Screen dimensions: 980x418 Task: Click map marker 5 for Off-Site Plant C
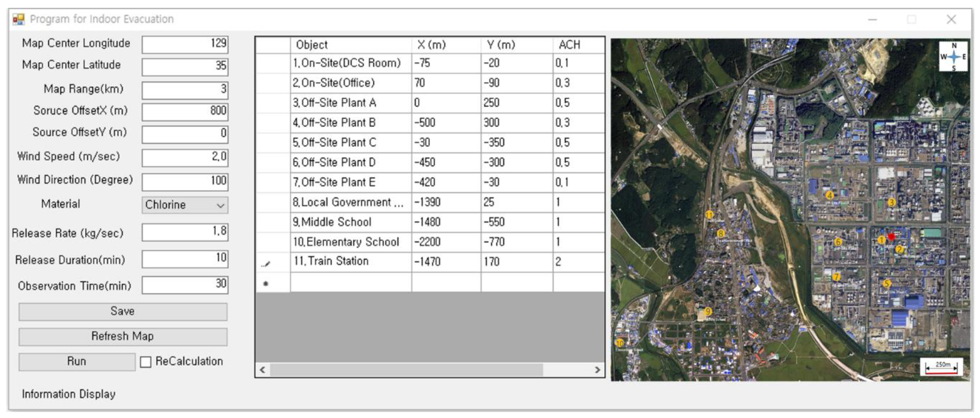[887, 283]
